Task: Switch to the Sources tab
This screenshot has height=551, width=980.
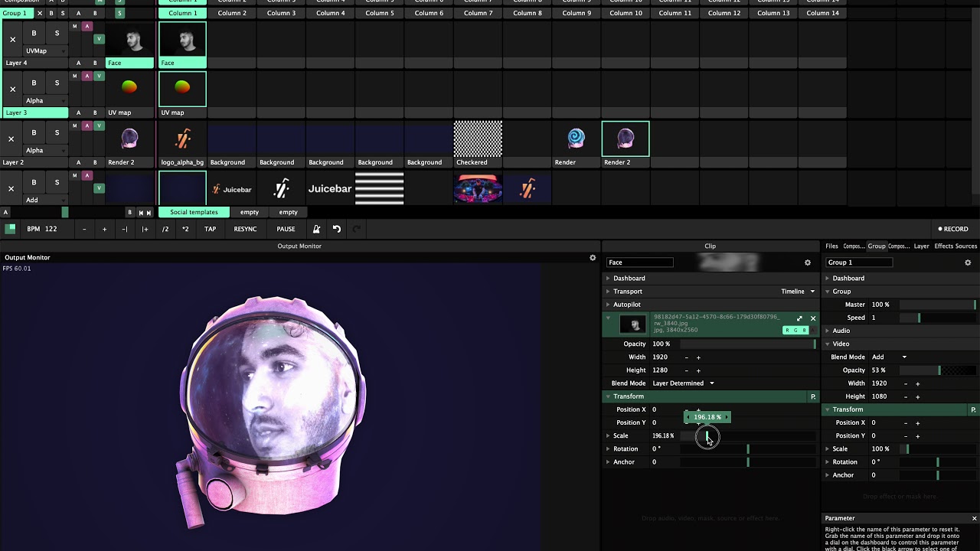Action: click(x=966, y=246)
